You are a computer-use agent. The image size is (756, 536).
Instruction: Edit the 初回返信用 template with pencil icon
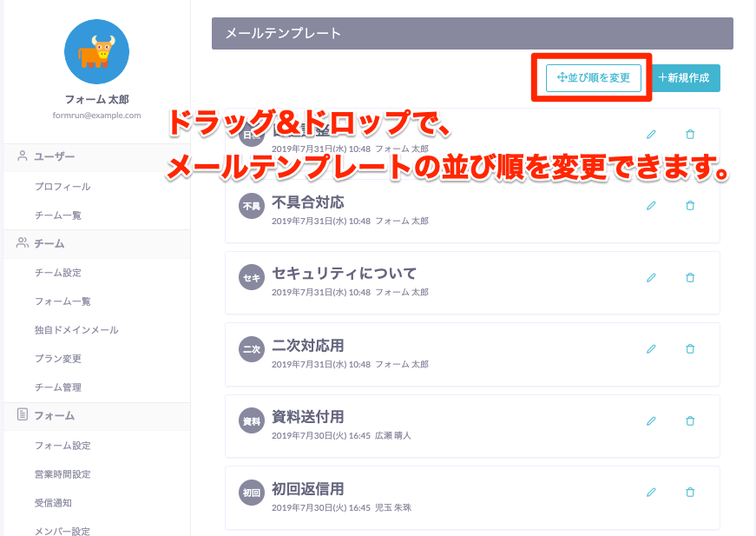coord(651,492)
